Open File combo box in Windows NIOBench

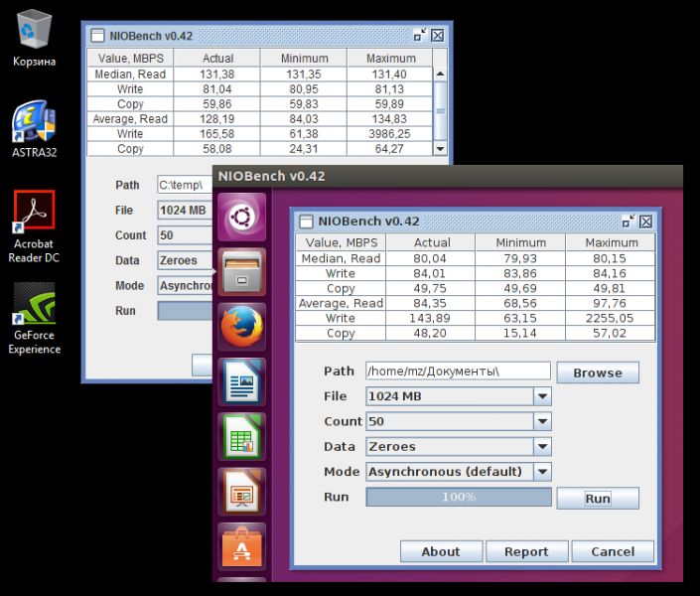coord(185,210)
